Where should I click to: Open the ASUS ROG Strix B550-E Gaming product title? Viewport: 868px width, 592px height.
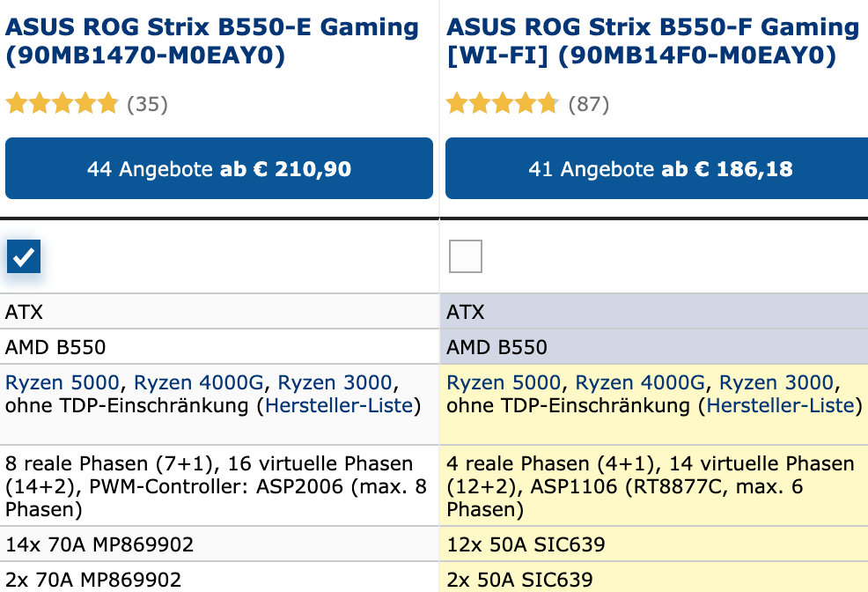click(212, 41)
